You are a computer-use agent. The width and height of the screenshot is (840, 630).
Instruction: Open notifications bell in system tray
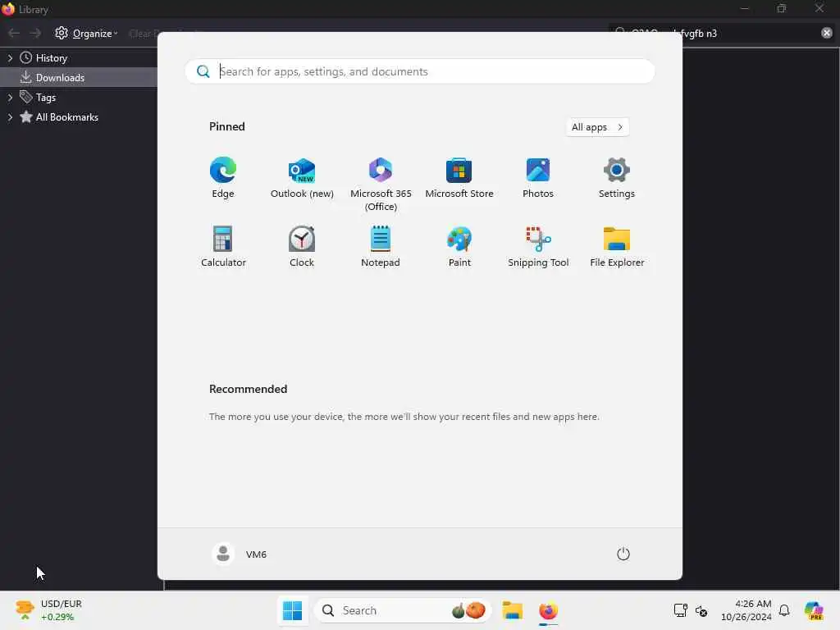pyautogui.click(x=784, y=610)
